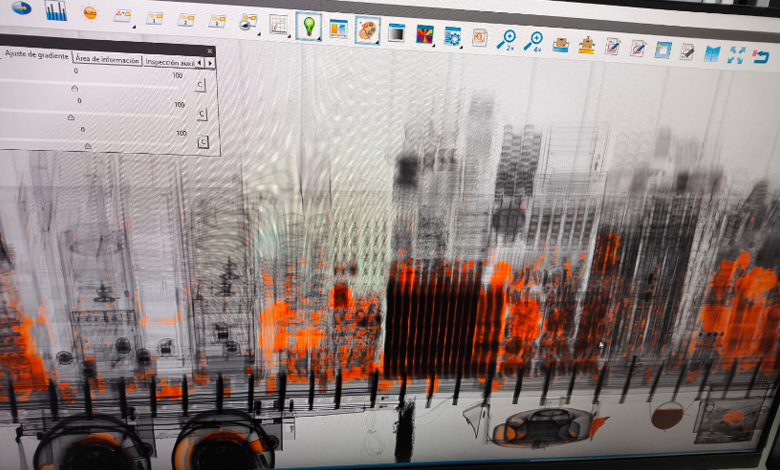The height and width of the screenshot is (470, 780).
Task: Click the orange and blue window icon
Action: coord(338,29)
